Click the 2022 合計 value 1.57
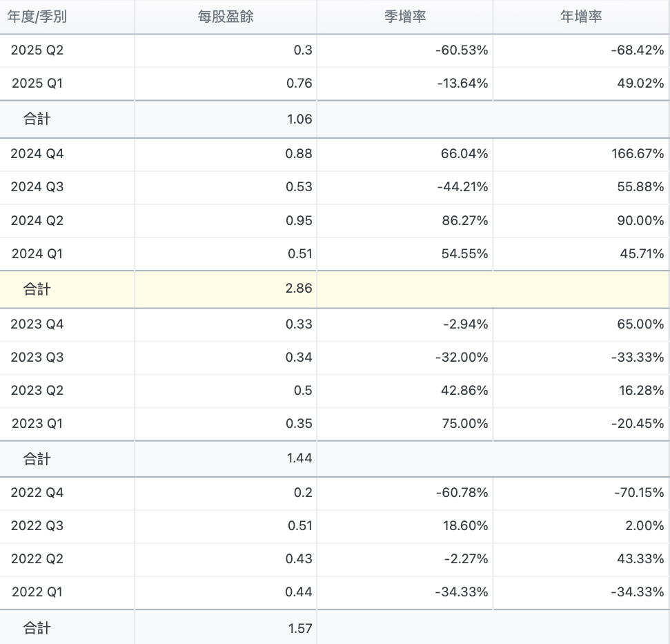The width and height of the screenshot is (670, 644). (299, 628)
